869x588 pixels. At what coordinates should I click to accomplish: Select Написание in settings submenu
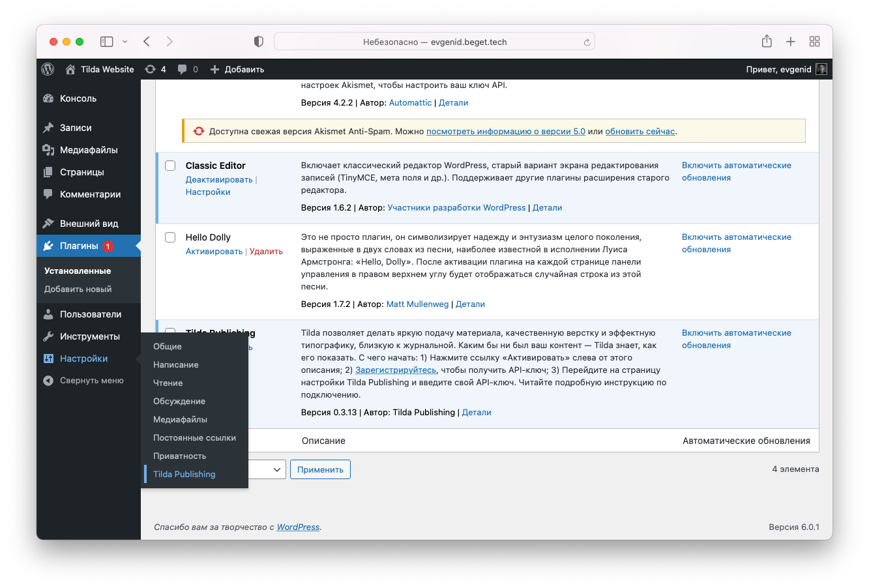(x=176, y=364)
